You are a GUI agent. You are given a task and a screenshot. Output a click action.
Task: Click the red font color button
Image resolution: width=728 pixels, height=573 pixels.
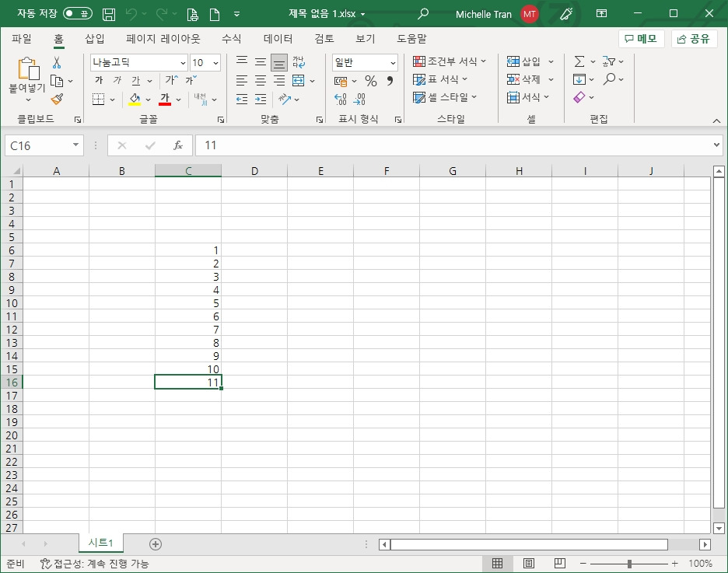165,99
